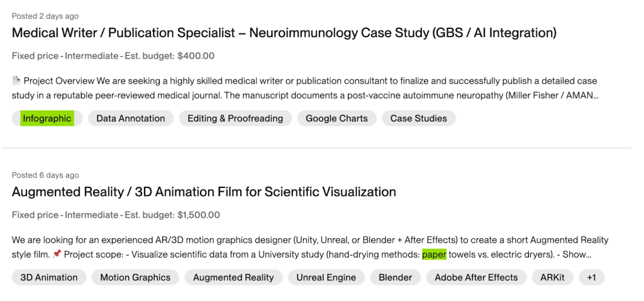The image size is (644, 301).
Task: Pick the Adobe After Effects tag
Action: (x=476, y=277)
